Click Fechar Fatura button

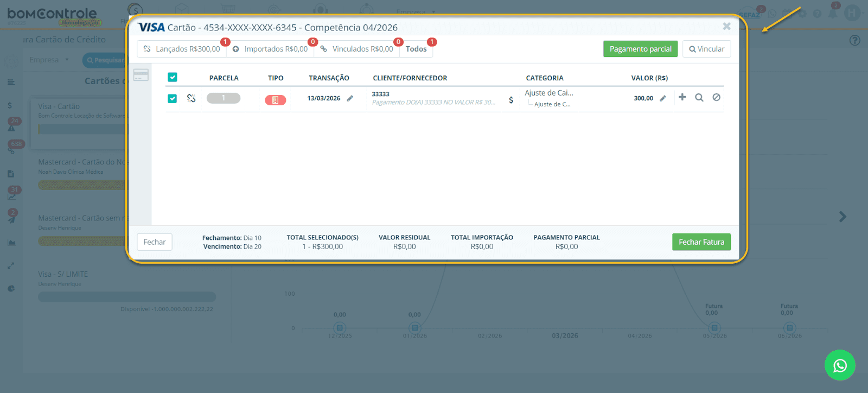701,242
